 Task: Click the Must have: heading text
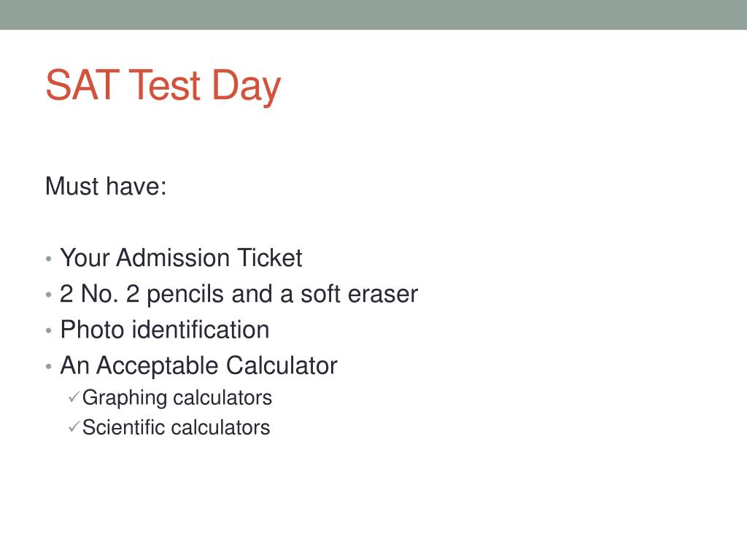[x=106, y=186]
